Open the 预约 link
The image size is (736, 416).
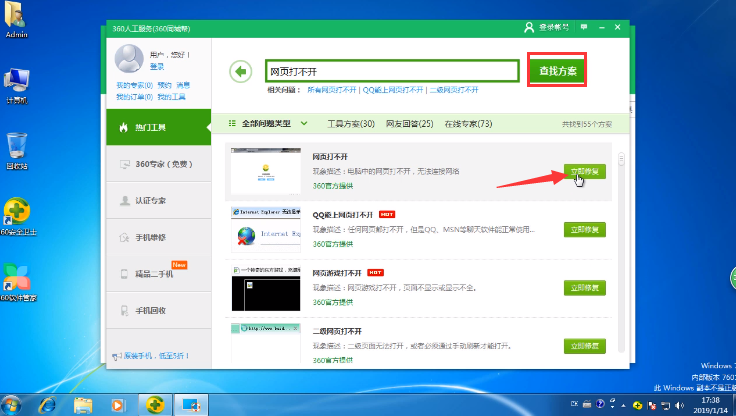click(x=164, y=85)
